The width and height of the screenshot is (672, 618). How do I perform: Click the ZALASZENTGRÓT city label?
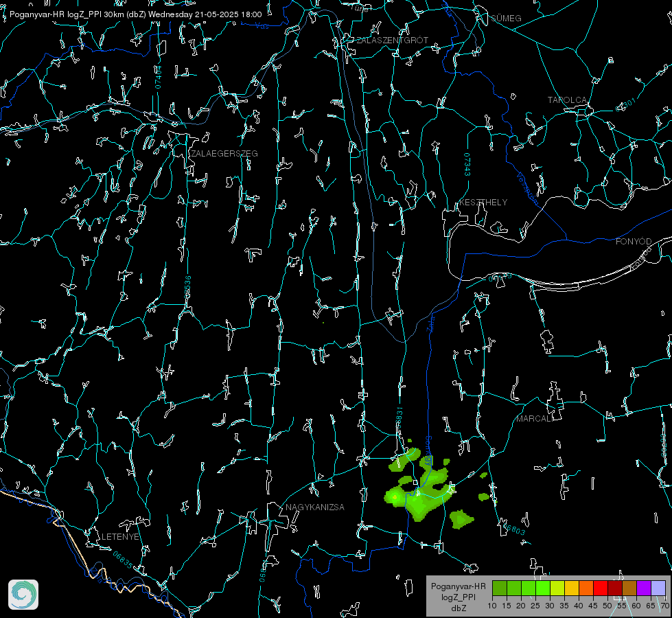coord(392,40)
